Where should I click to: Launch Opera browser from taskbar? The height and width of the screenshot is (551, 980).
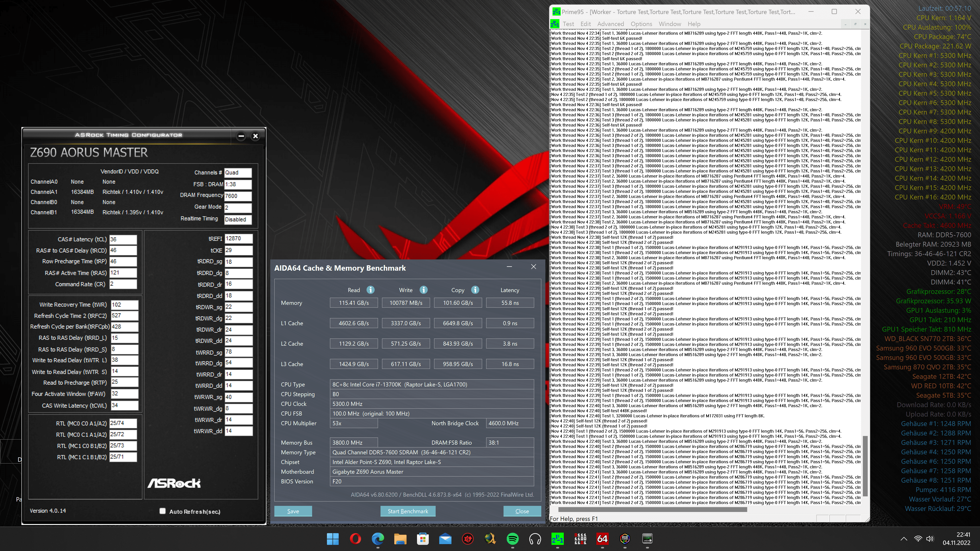(x=355, y=539)
